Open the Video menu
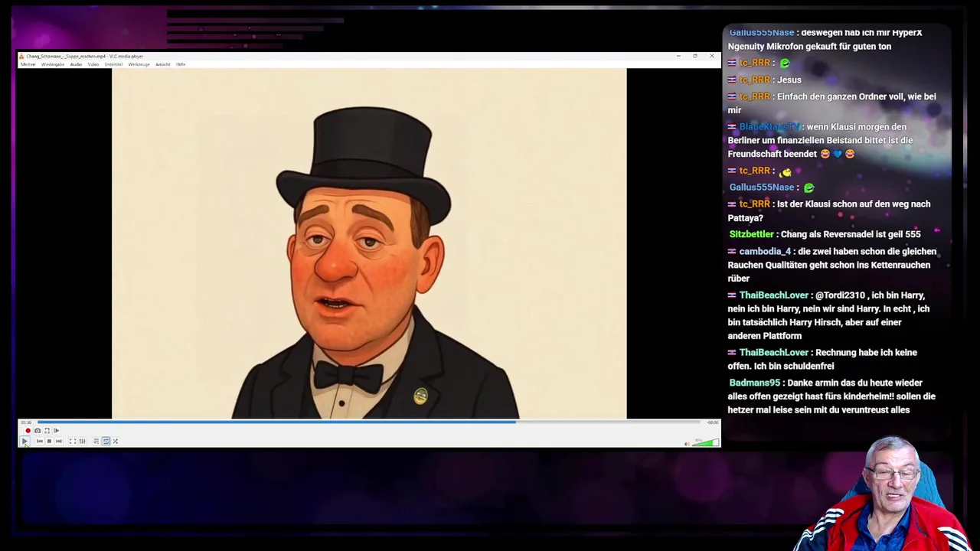This screenshot has width=980, height=551. tap(93, 64)
